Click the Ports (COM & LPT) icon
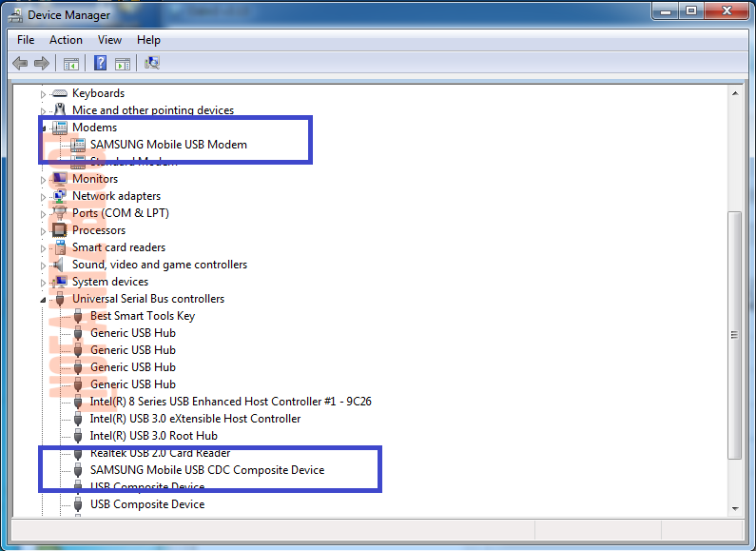 [x=59, y=213]
